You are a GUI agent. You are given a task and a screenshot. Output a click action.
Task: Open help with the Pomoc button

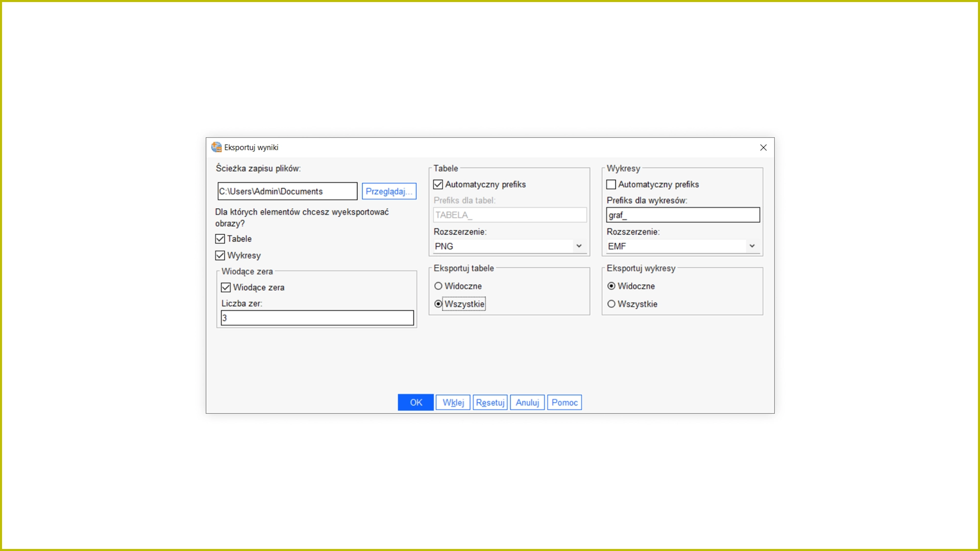point(564,403)
